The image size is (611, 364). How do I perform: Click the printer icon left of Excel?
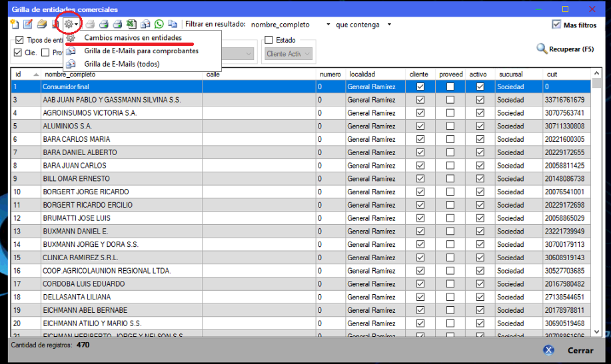tap(117, 25)
